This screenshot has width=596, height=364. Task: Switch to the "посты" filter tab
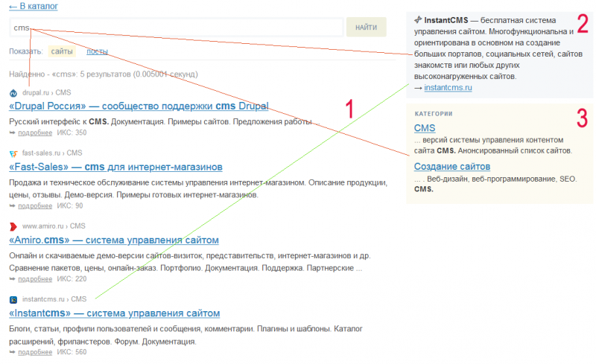(x=97, y=51)
